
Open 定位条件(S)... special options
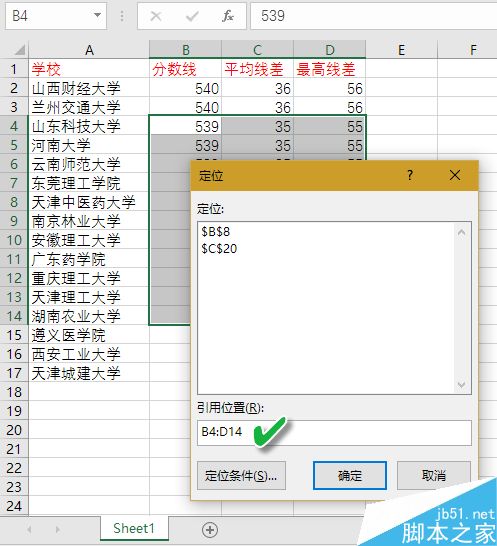241,476
